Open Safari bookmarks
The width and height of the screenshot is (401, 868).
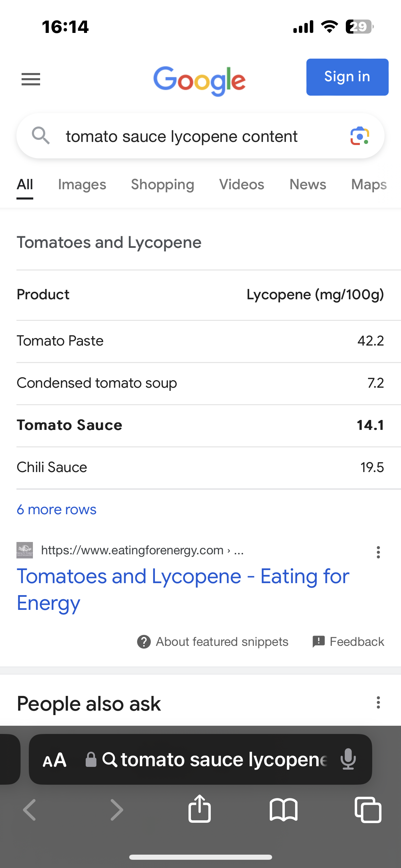pyautogui.click(x=283, y=810)
